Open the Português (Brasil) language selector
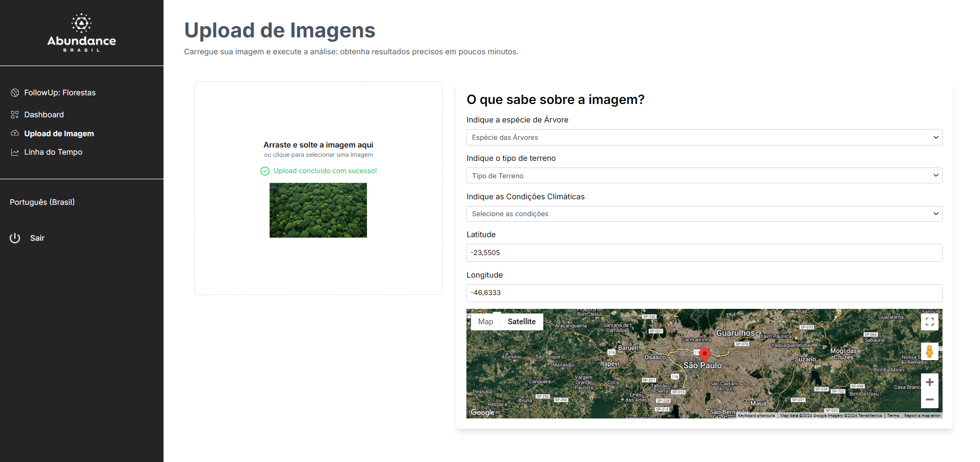Screen dimensions: 980x462 click(x=42, y=202)
